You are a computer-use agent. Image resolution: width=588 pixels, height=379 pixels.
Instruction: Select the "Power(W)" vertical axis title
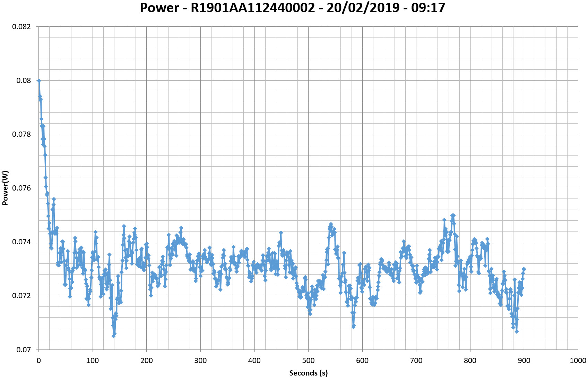[5, 188]
